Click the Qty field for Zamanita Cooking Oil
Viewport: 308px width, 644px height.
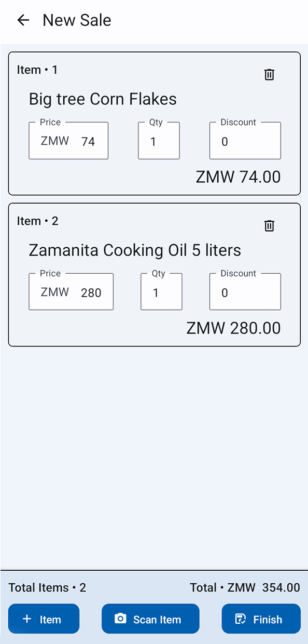(161, 291)
